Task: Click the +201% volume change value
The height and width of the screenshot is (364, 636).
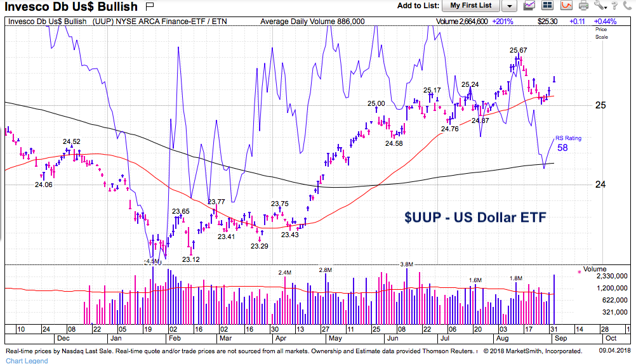Action: pyautogui.click(x=503, y=22)
